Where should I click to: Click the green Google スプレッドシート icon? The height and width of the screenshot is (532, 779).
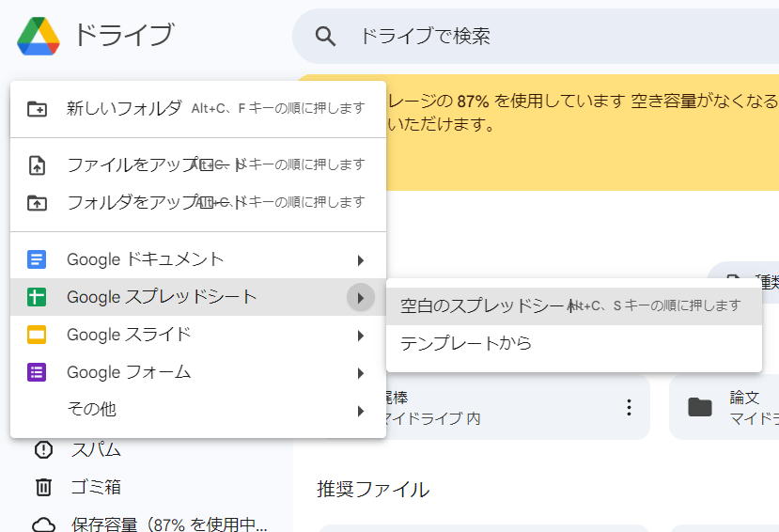pyautogui.click(x=37, y=297)
